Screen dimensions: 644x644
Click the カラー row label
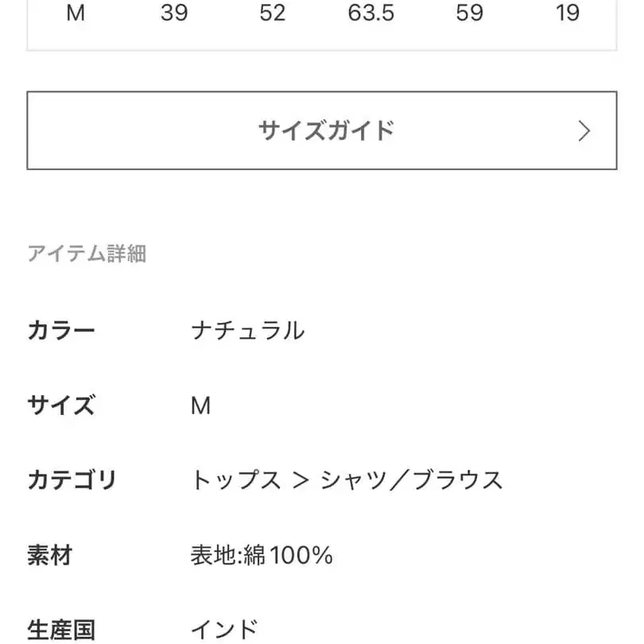click(x=62, y=330)
